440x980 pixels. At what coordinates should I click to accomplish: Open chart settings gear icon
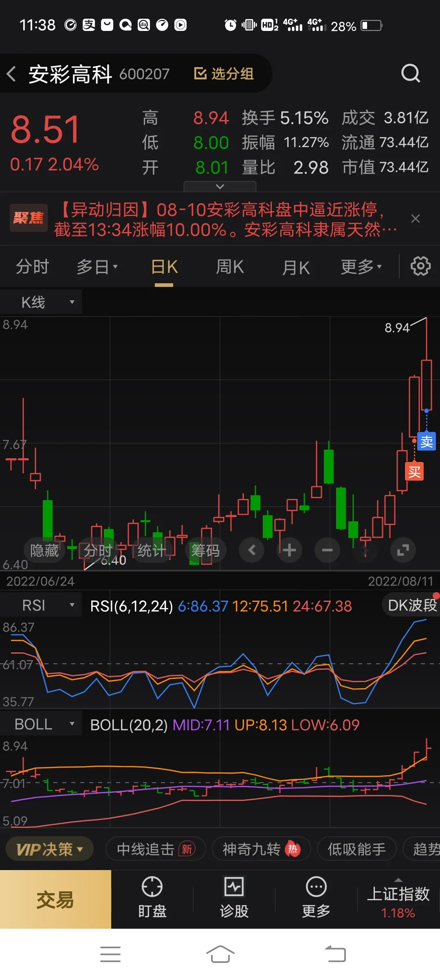click(420, 266)
